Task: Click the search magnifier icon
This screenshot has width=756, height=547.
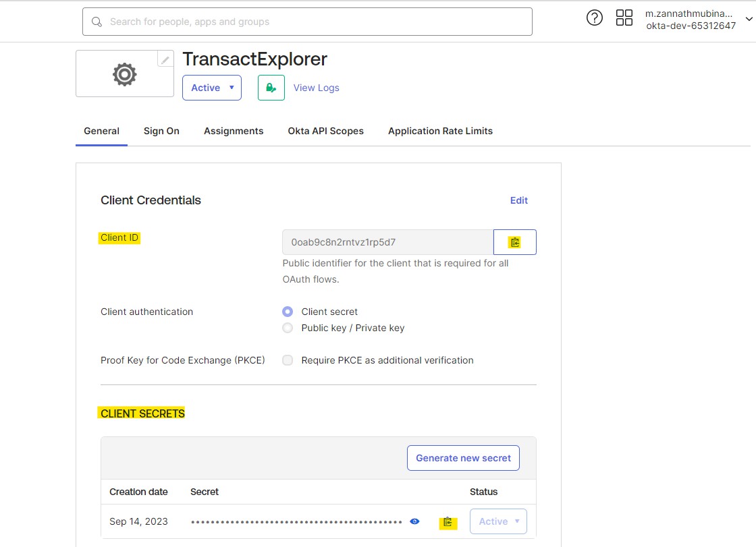Action: (x=97, y=22)
